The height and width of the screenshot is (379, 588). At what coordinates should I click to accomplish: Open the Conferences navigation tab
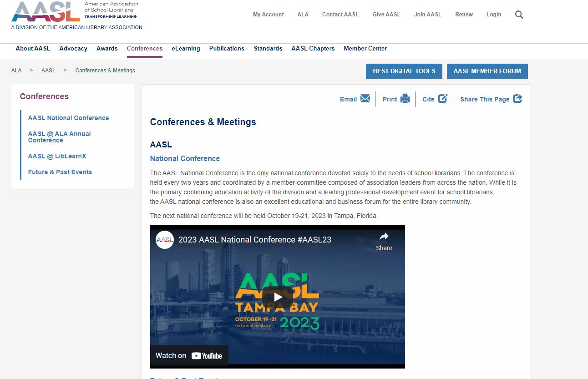click(x=145, y=49)
